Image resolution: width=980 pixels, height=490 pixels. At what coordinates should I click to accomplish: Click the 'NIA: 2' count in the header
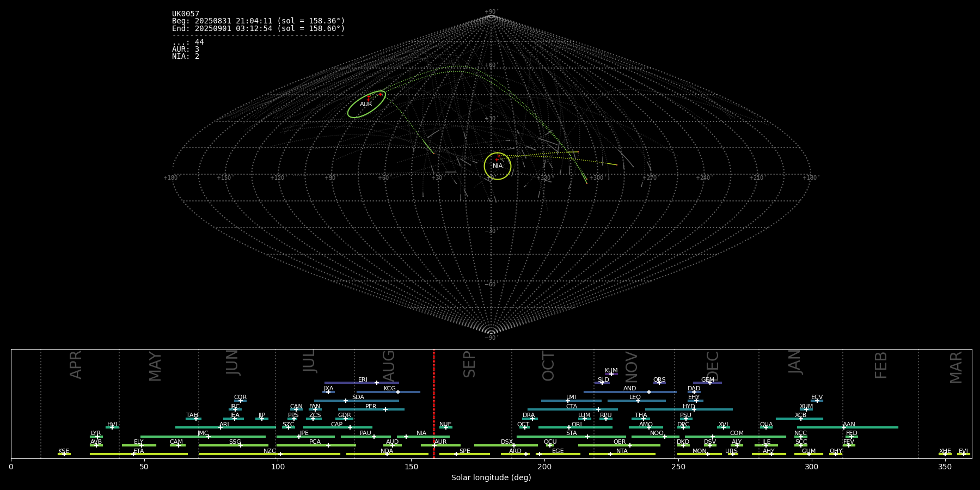(186, 57)
